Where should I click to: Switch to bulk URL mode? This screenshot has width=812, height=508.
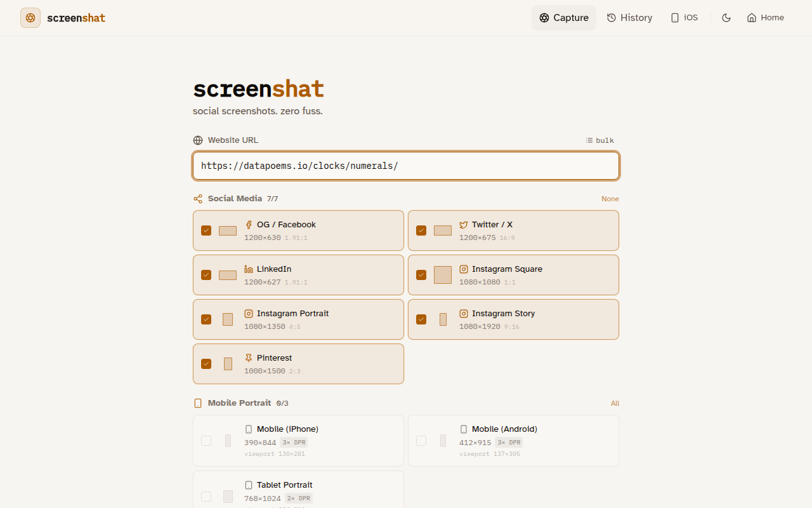pos(600,140)
